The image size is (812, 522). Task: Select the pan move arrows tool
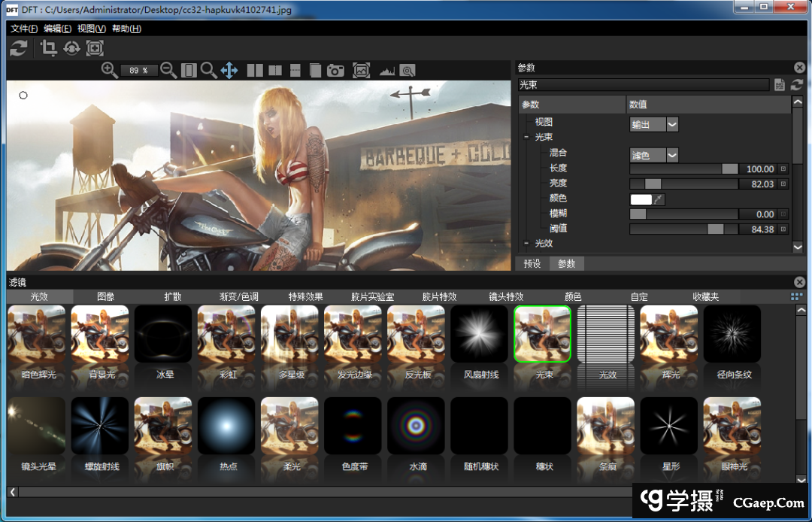229,71
